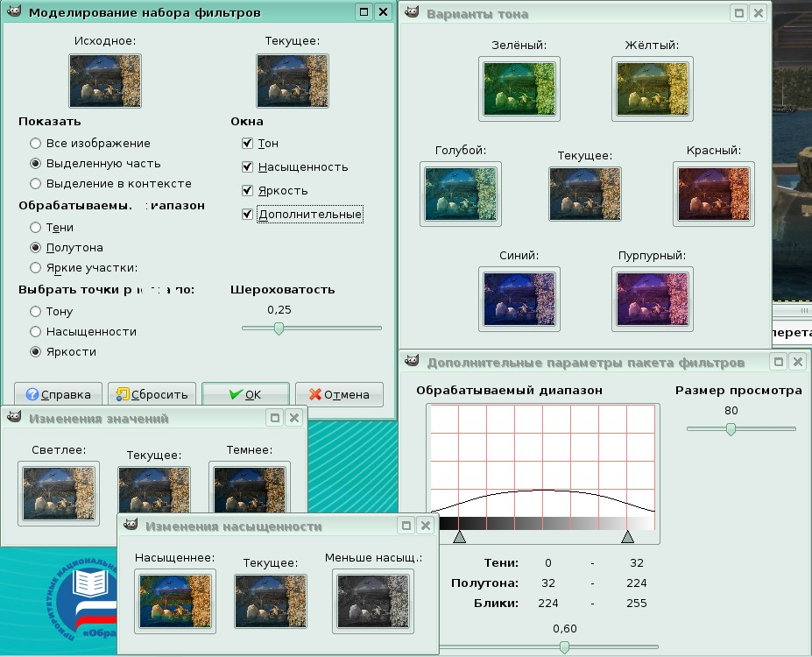Click the right highlights range triangle marker
812x657 pixels.
[x=628, y=537]
